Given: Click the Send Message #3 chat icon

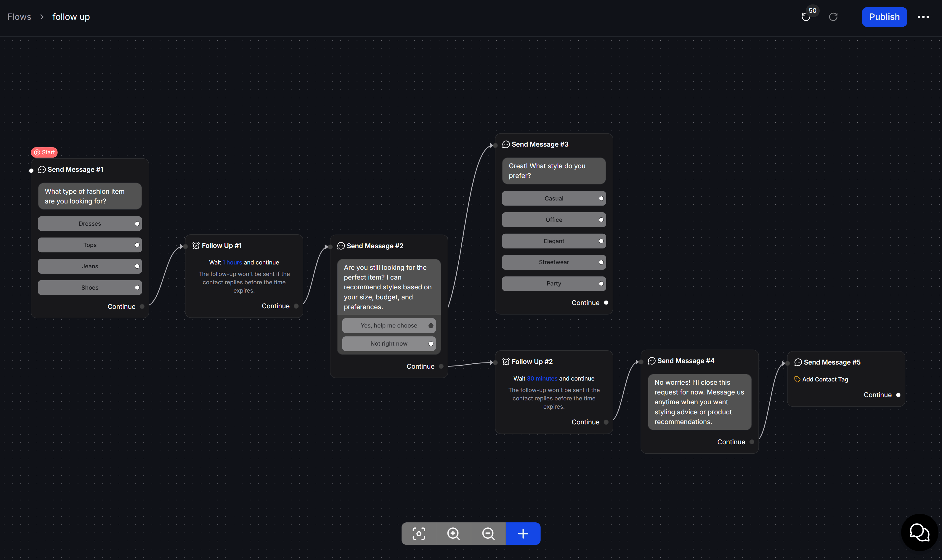Looking at the screenshot, I should point(506,145).
